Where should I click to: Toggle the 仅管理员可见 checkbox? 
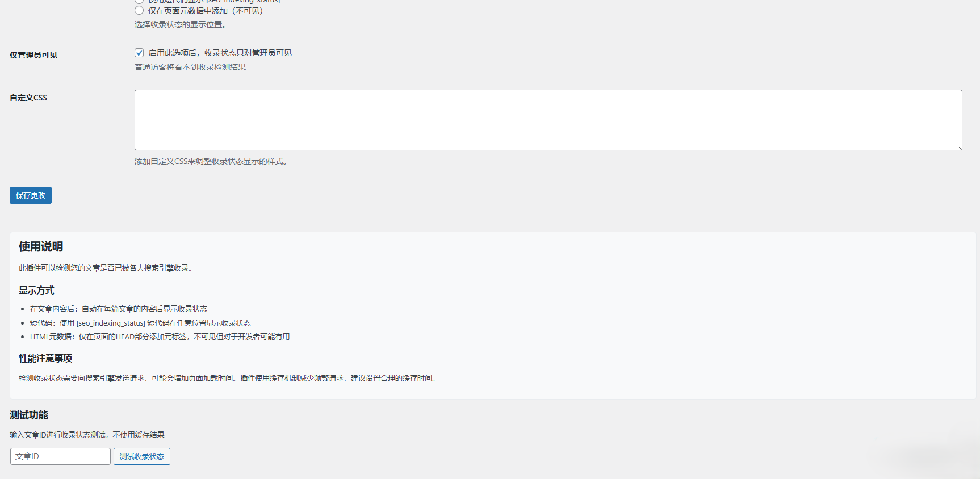coord(139,53)
